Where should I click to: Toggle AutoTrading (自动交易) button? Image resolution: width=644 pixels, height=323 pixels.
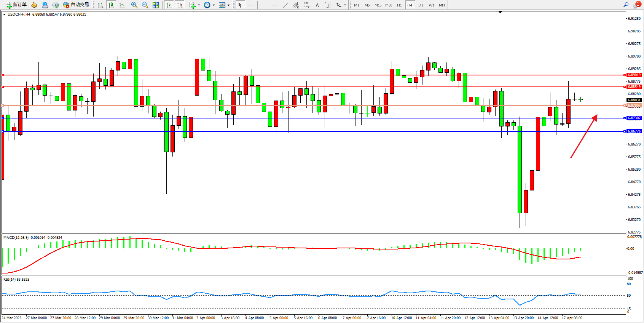[x=76, y=5]
